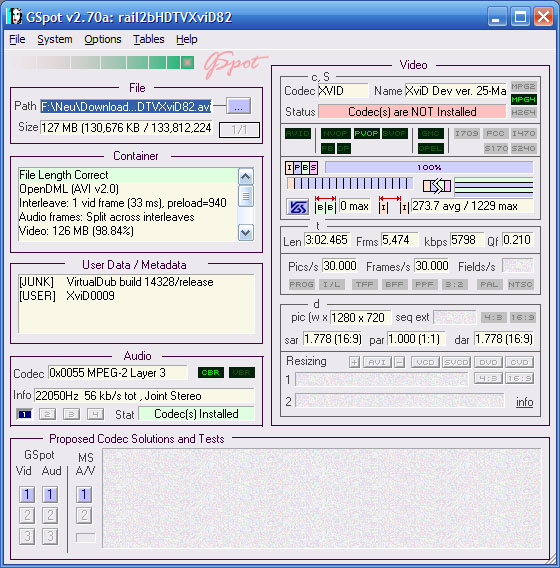Click the 3:2 pulldown indicator
Screen dimensions: 560x568
pos(455,284)
